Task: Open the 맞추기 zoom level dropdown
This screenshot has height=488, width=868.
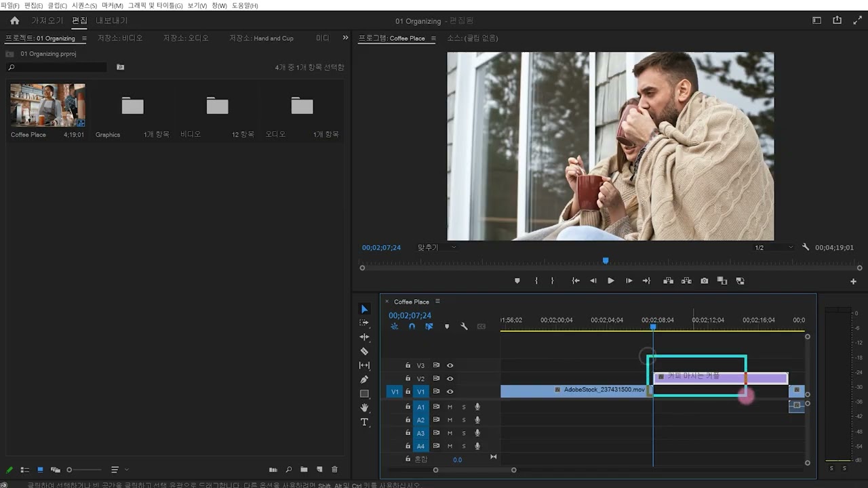Action: pyautogui.click(x=437, y=248)
